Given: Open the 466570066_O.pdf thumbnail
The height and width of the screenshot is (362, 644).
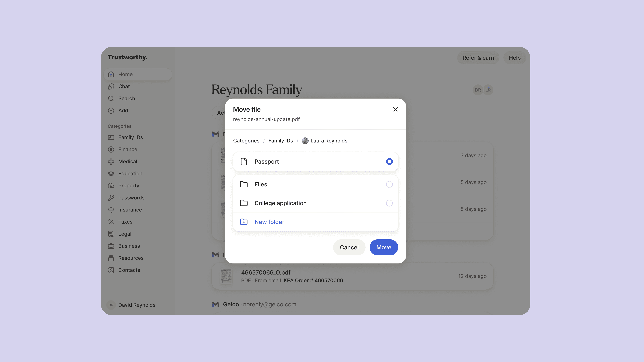Looking at the screenshot, I should coord(226,276).
